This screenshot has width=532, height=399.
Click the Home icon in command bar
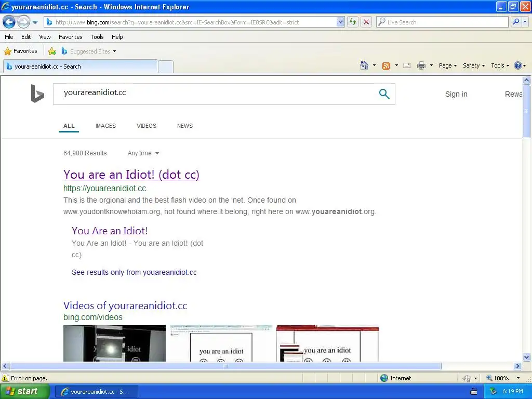pos(364,65)
